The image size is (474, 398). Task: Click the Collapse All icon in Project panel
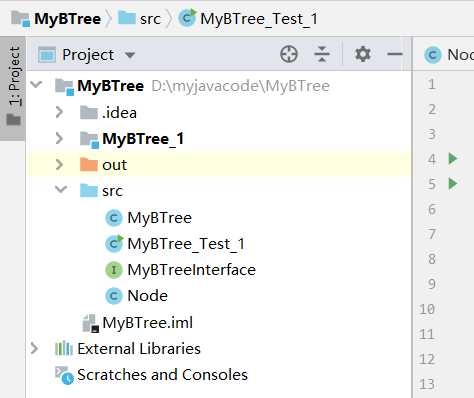click(322, 54)
